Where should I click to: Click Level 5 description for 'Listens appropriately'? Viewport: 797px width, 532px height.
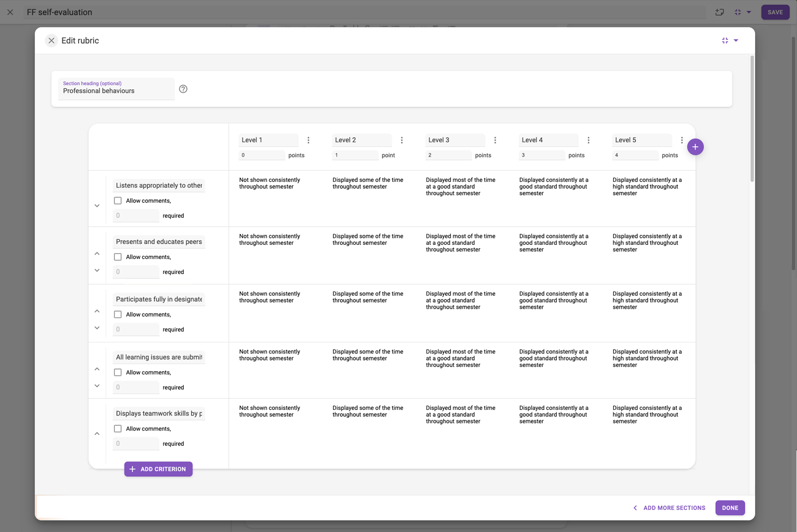(647, 187)
